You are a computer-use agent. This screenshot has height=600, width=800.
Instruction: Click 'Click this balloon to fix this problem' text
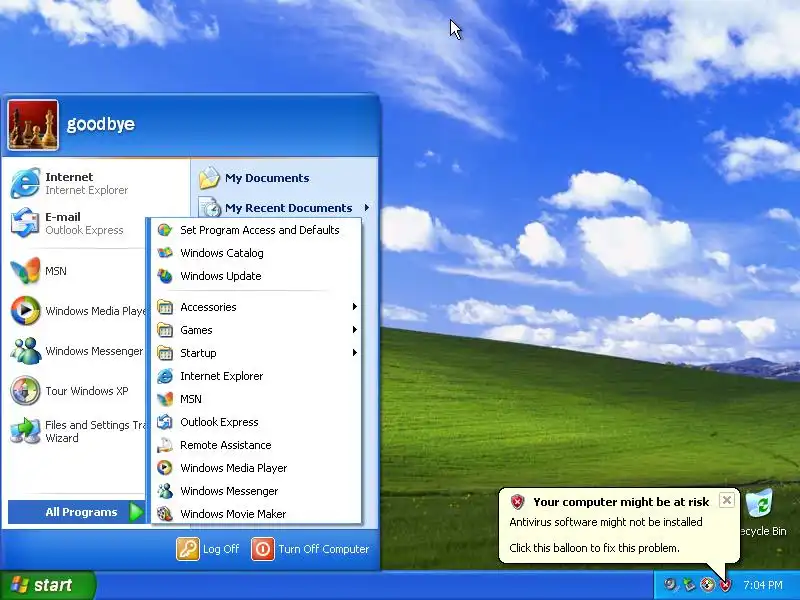click(594, 548)
